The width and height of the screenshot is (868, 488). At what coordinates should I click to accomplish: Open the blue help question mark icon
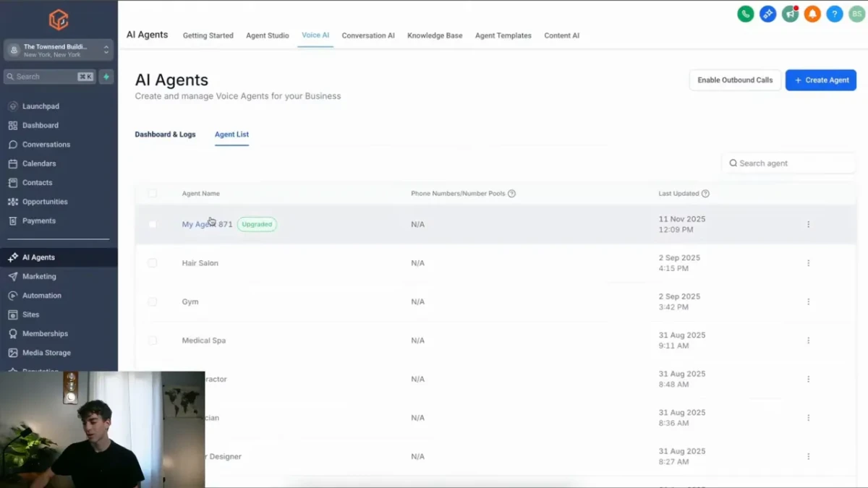click(x=835, y=14)
